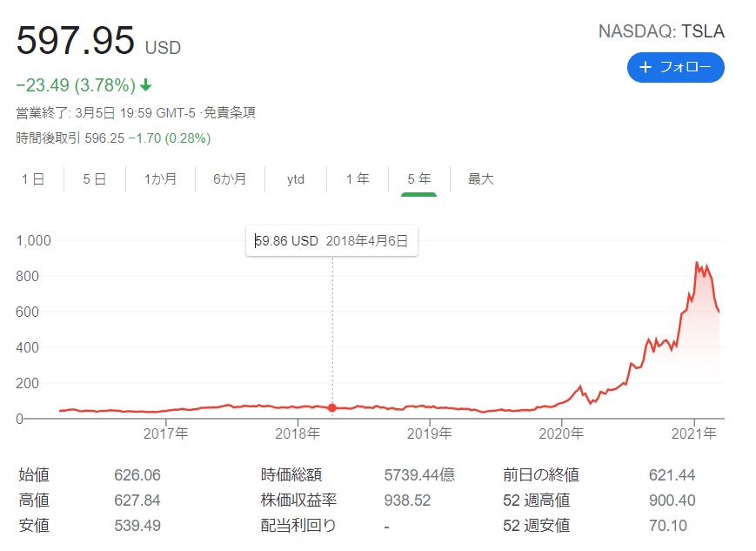Switch chart to 6か月 range
The image size is (756, 551).
coord(230,179)
